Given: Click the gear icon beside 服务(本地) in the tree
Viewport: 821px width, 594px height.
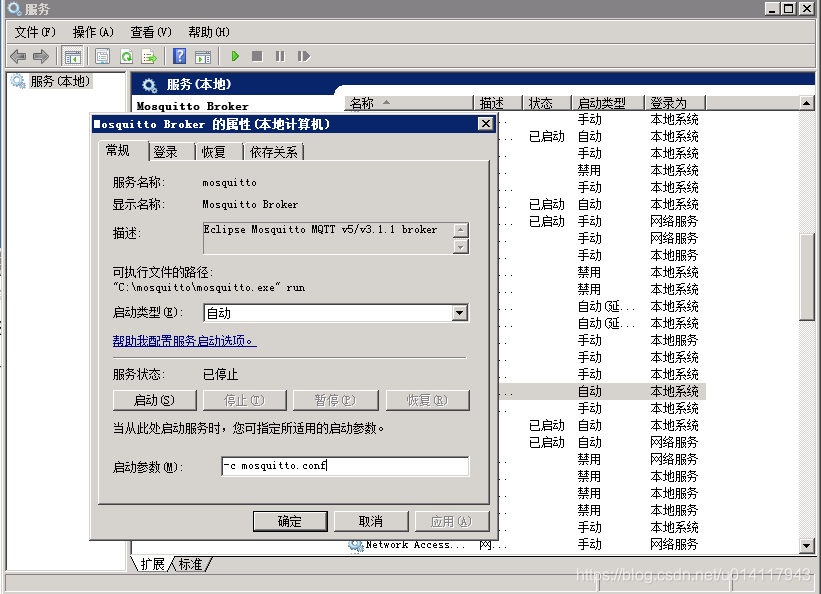Looking at the screenshot, I should tap(18, 82).
